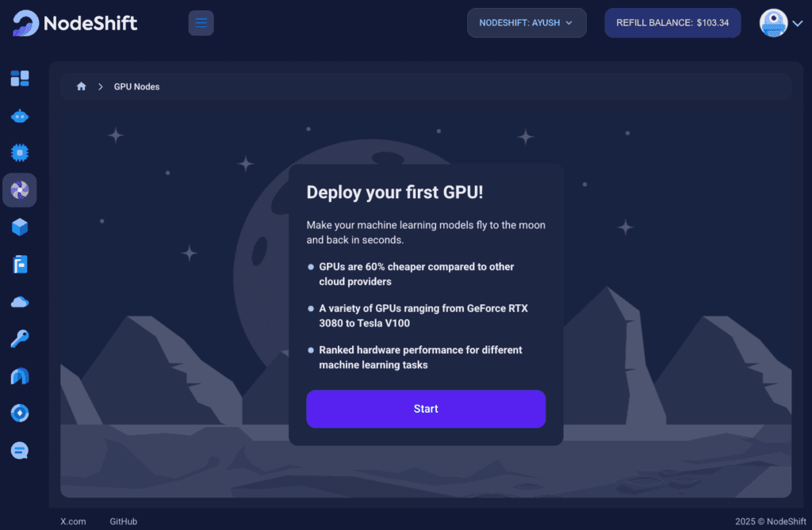Open the cloud icon in sidebar
The height and width of the screenshot is (530, 812).
[x=20, y=302]
